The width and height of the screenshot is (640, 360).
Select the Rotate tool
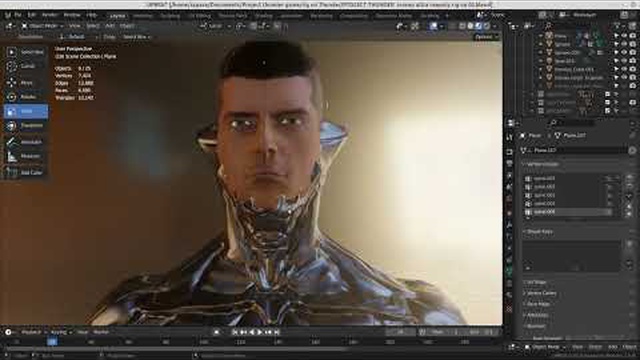tap(26, 97)
